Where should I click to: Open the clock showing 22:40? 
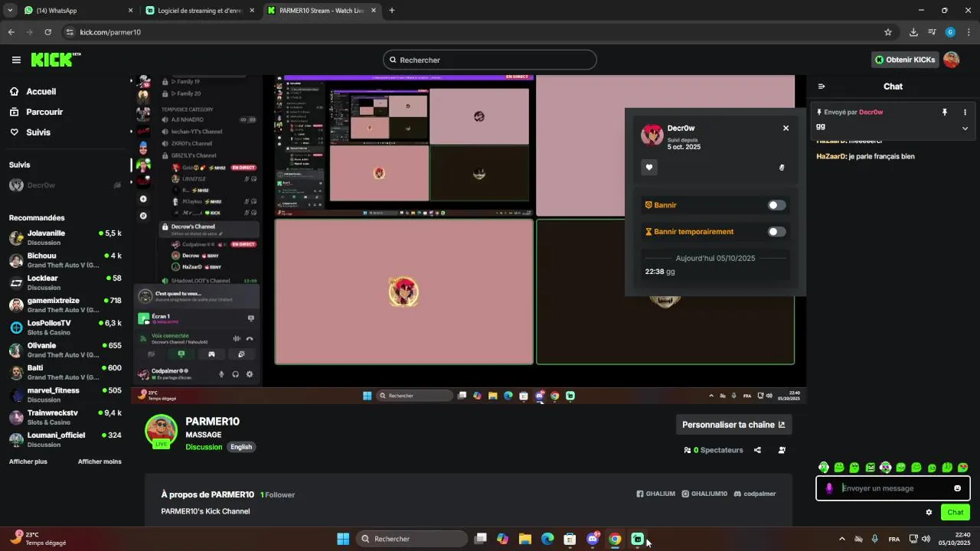pyautogui.click(x=955, y=539)
